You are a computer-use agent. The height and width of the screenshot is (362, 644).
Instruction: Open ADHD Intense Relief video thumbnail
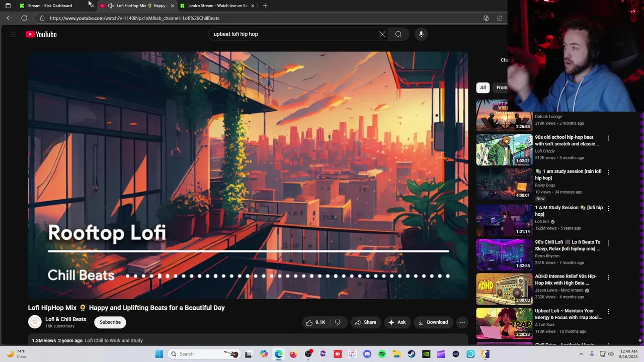[x=504, y=289]
